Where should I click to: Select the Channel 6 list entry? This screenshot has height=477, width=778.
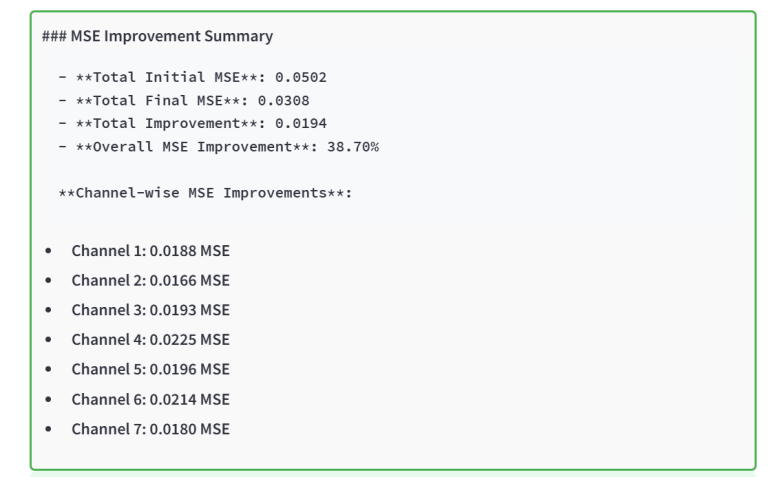tap(150, 399)
